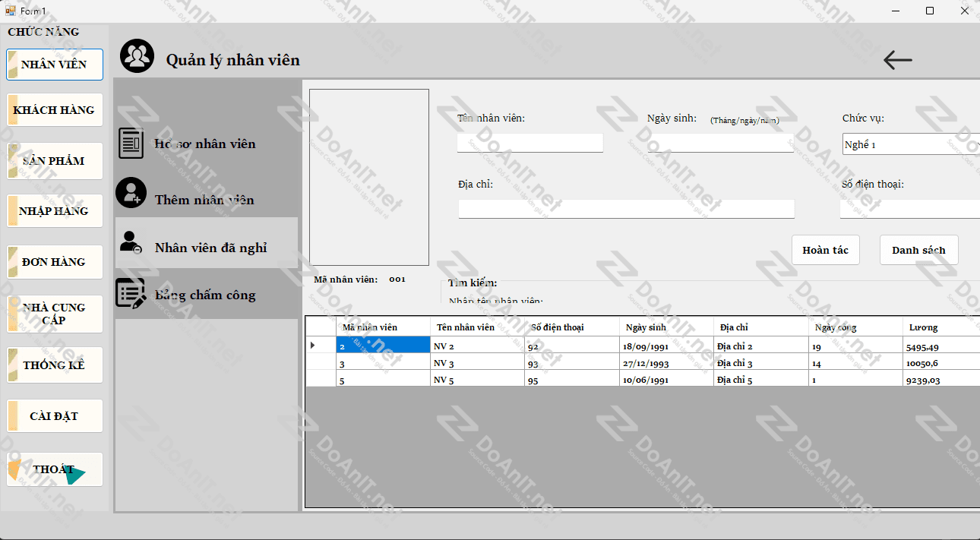Focus the Tên nhân viên text field

pyautogui.click(x=530, y=143)
